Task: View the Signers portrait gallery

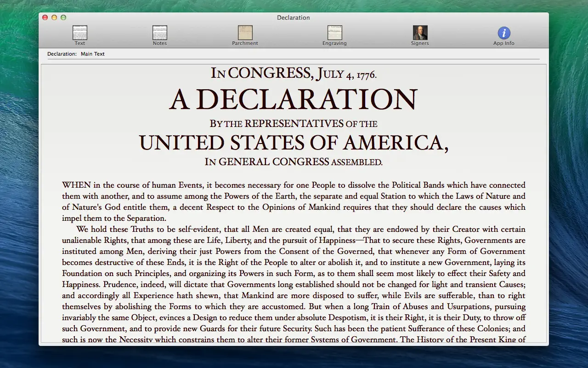Action: [419, 32]
